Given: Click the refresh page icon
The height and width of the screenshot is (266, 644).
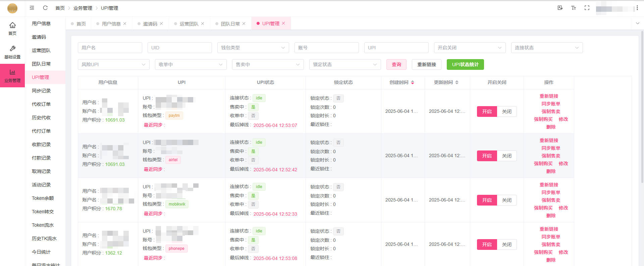Looking at the screenshot, I should 45,8.
